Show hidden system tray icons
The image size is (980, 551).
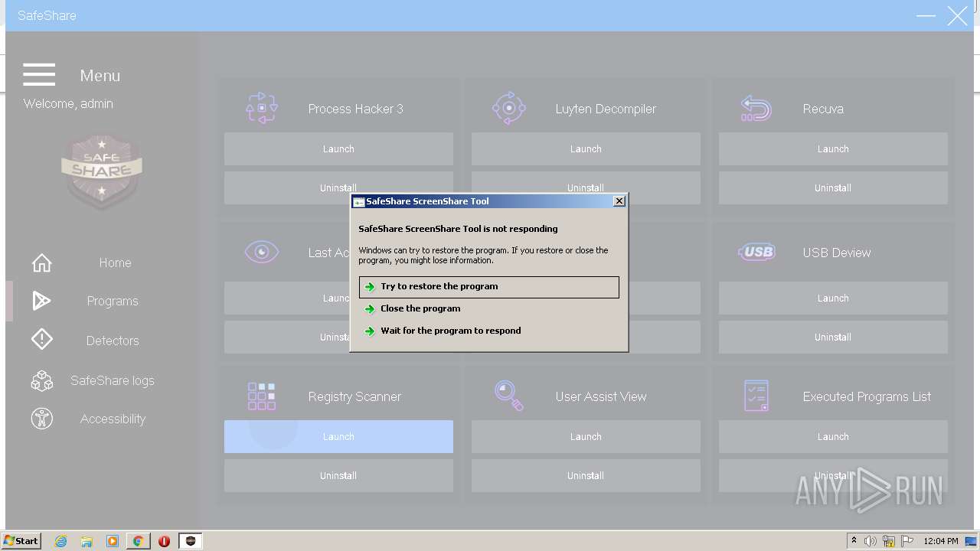pos(854,541)
